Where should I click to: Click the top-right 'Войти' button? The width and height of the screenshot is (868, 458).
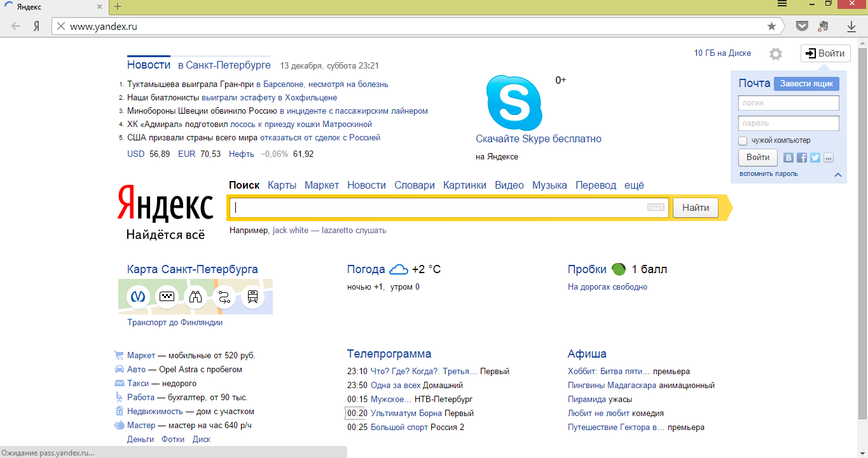coord(825,53)
